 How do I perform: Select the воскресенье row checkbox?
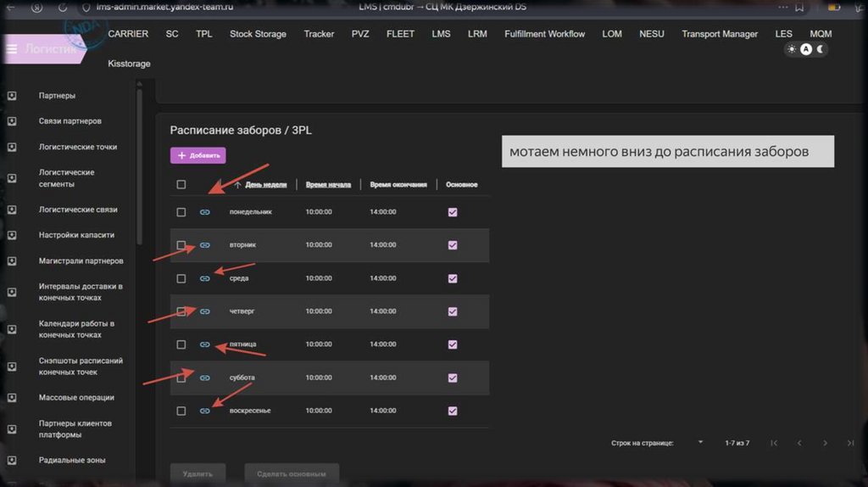[181, 411]
